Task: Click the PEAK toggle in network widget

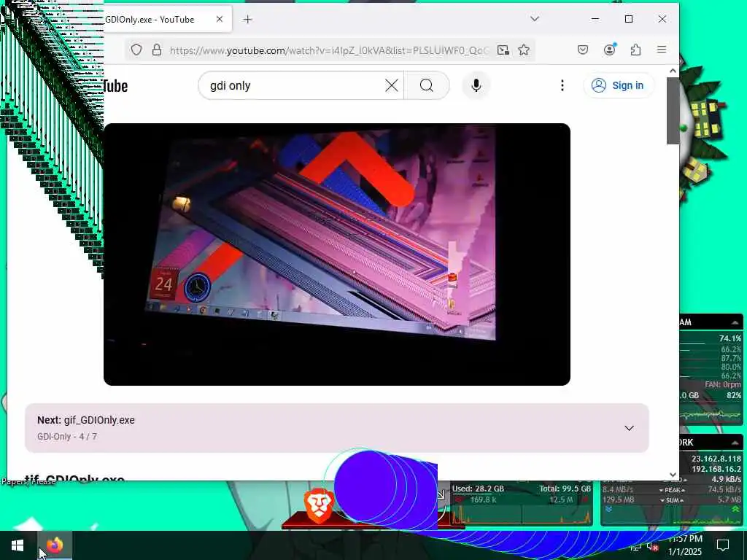Action: tap(672, 489)
